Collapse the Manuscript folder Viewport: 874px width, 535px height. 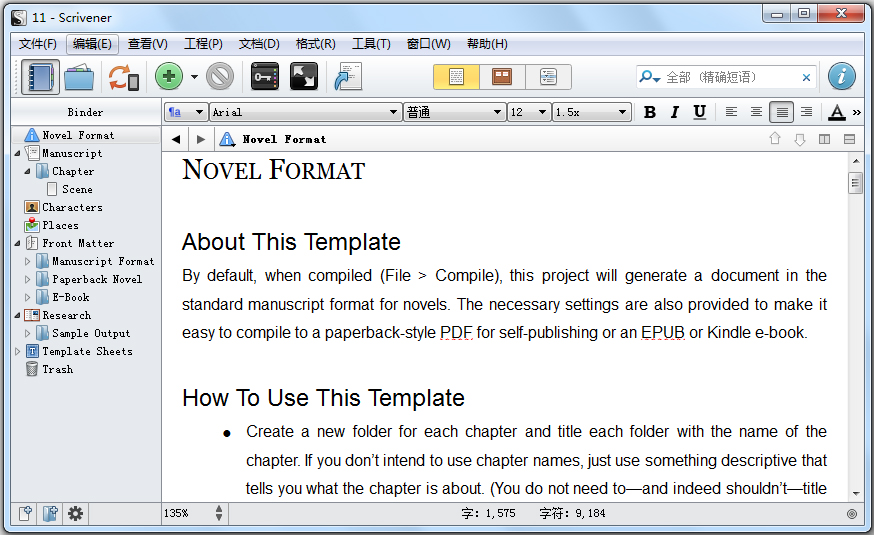17,153
